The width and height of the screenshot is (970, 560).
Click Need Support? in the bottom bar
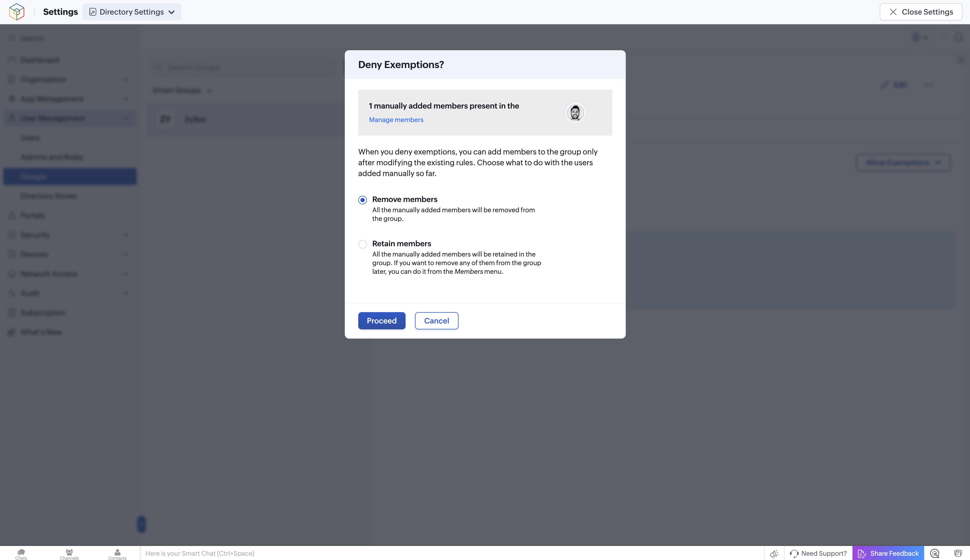818,554
